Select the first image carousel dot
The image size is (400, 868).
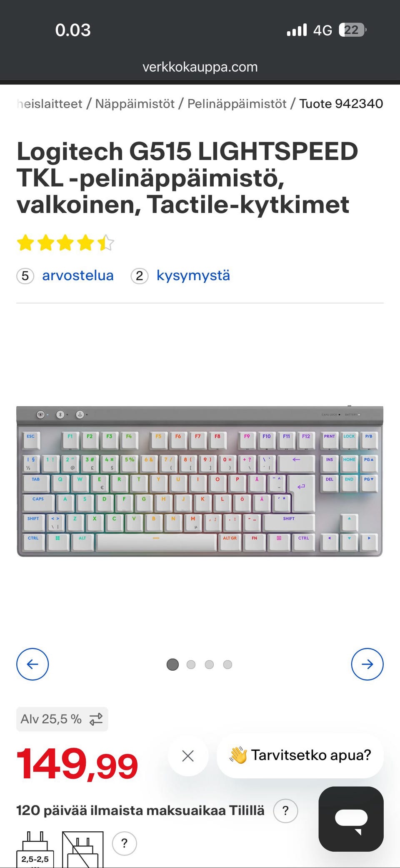coord(172,664)
